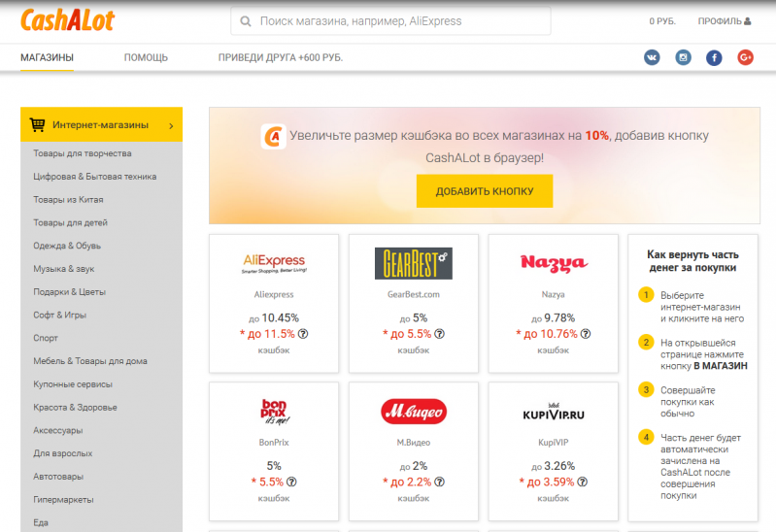The height and width of the screenshot is (532, 776).
Task: Select Купонные сервисы category
Action: point(73,384)
